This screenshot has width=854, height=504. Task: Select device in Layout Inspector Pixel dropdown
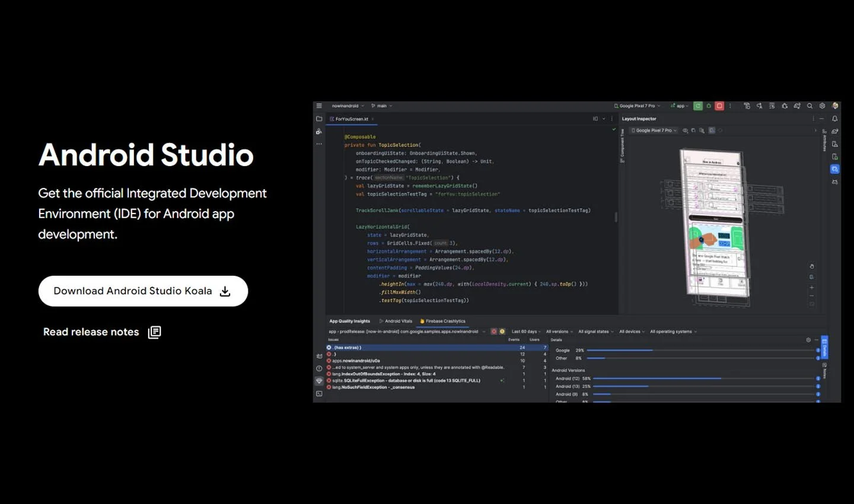(x=654, y=130)
